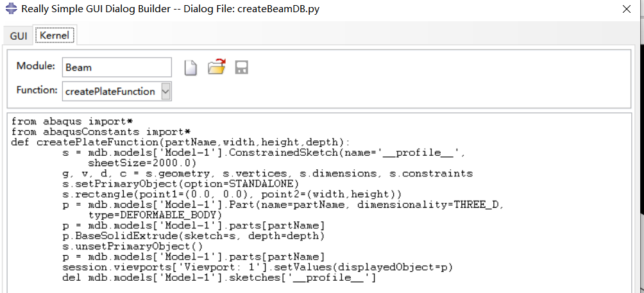
Task: Save the kernel module with floppy icon
Action: coord(242,68)
